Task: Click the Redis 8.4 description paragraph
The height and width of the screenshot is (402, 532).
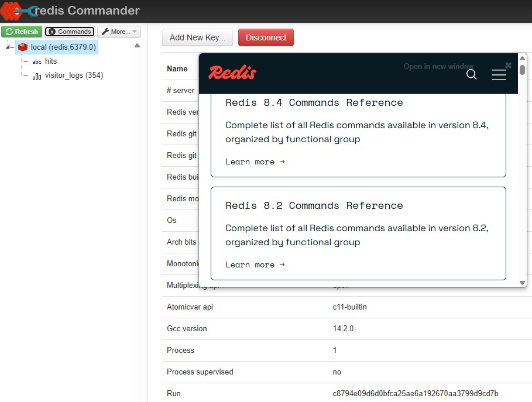Action: click(x=357, y=132)
